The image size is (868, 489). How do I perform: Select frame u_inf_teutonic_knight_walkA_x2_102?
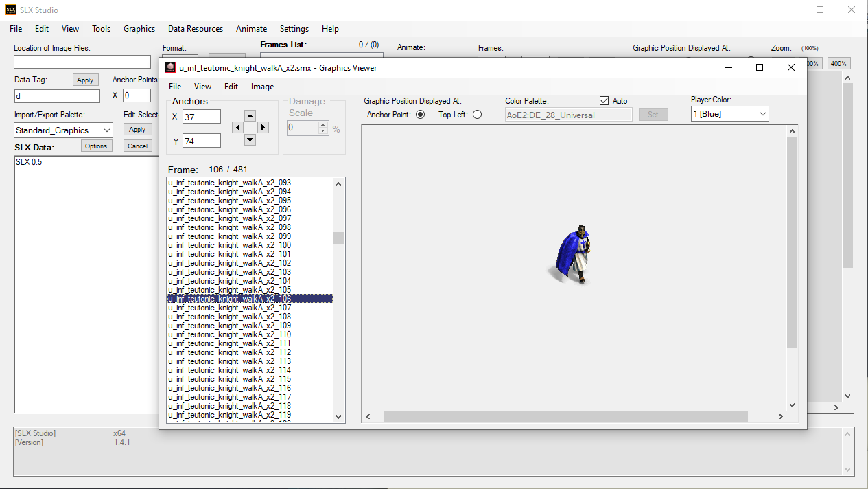click(250, 263)
